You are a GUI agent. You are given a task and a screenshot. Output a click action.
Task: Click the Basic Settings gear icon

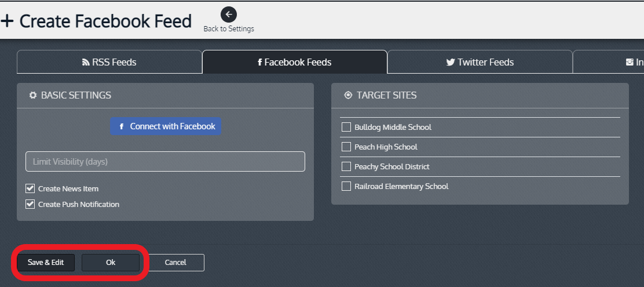(33, 96)
